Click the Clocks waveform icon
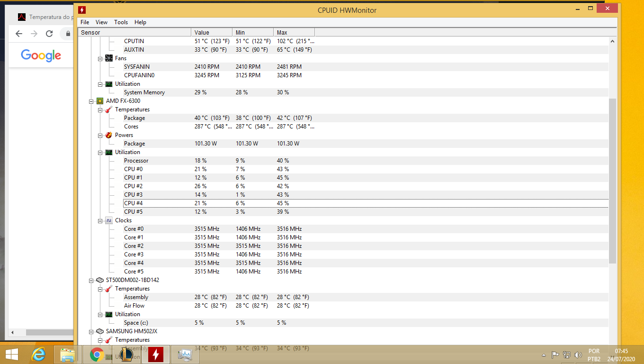Image resolution: width=644 pixels, height=364 pixels. tap(109, 220)
